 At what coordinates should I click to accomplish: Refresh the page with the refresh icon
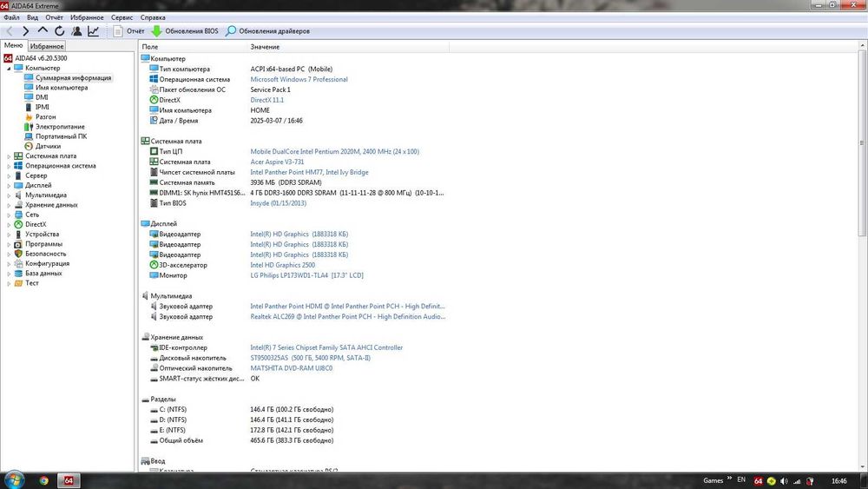[60, 31]
